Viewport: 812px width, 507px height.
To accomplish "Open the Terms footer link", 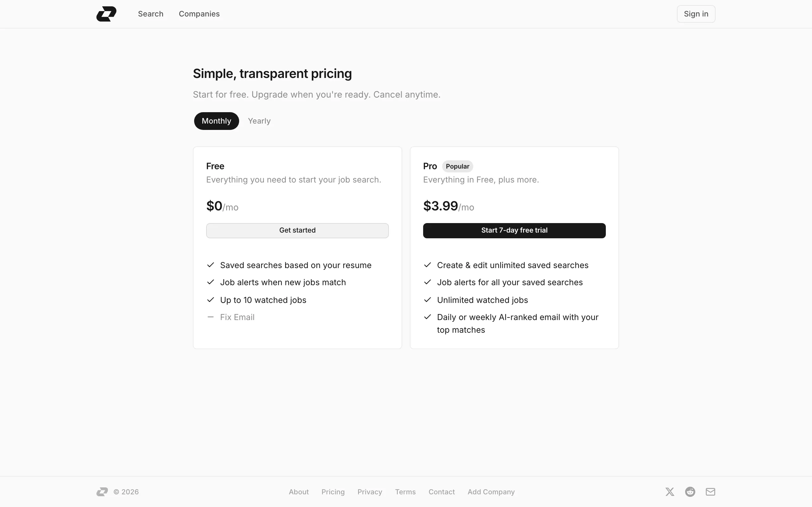I will [x=405, y=491].
